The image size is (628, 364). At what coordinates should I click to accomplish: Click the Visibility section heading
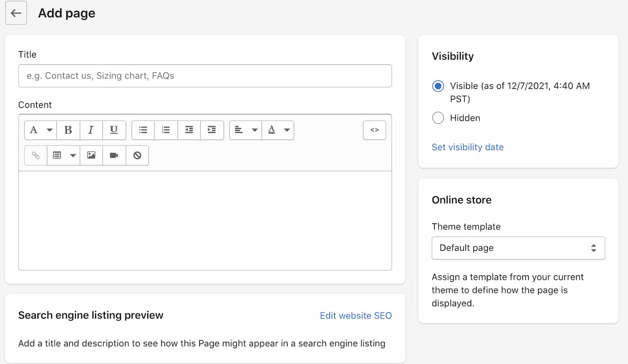[x=453, y=56]
